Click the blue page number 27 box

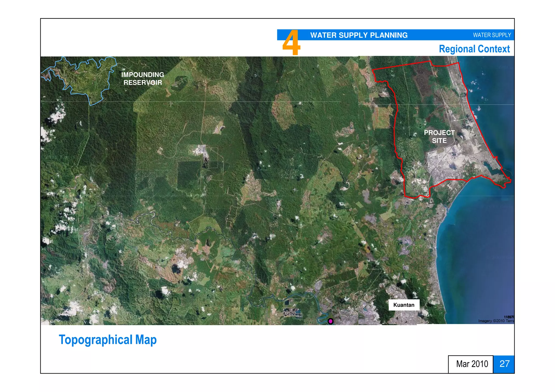[504, 364]
